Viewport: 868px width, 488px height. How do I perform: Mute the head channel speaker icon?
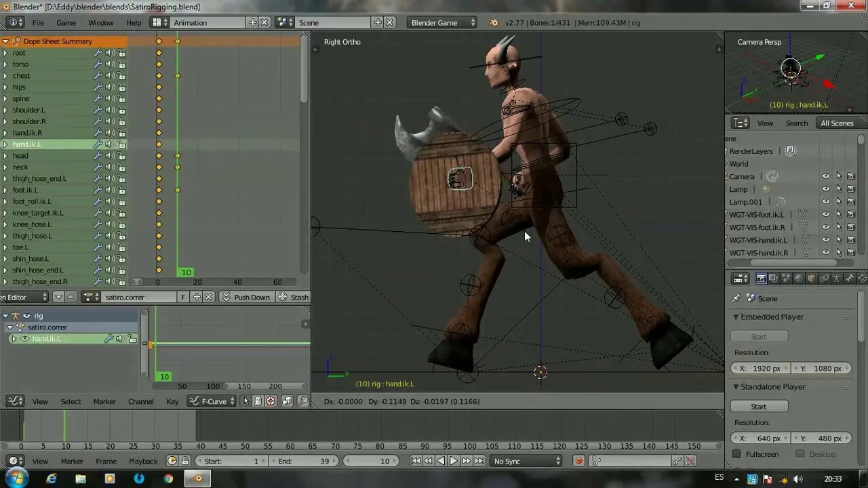[x=109, y=156]
